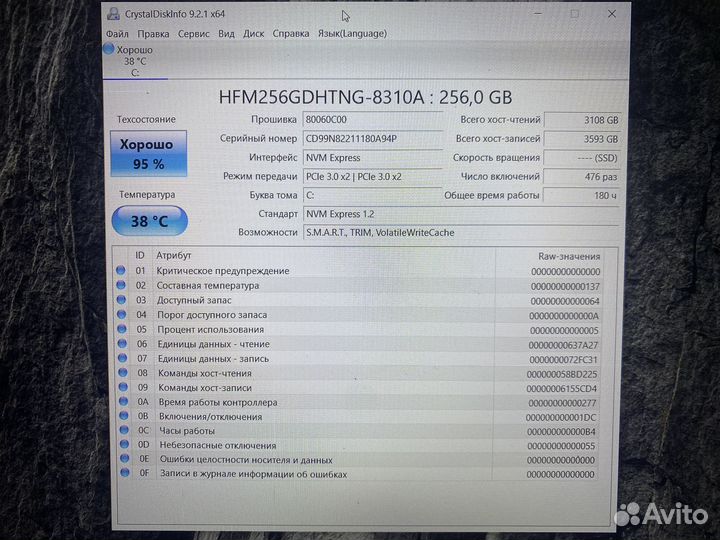
Task: Open the Язык(Language) menu
Action: (x=352, y=34)
